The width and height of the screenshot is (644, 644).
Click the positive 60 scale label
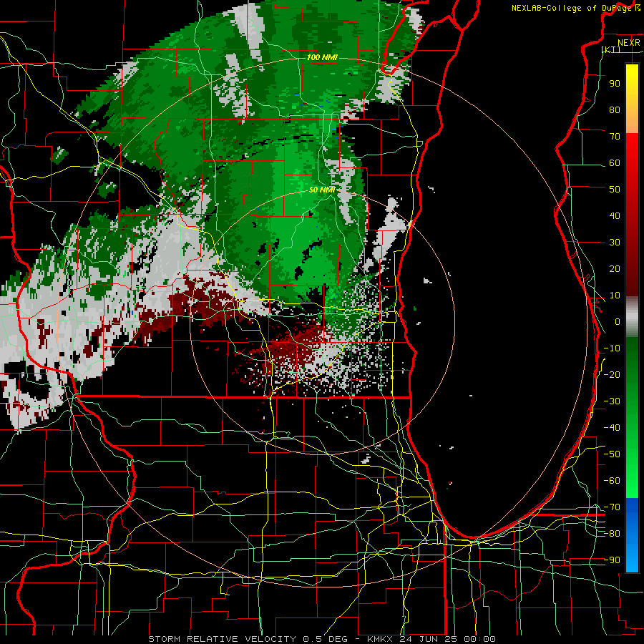[x=615, y=162]
